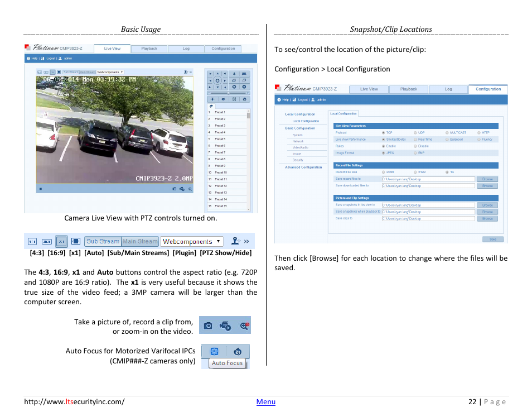Image resolution: width=532 pixels, height=412 pixels.
Task: Select the x1 original size icon in enlarged toolbar
Action: point(61,242)
